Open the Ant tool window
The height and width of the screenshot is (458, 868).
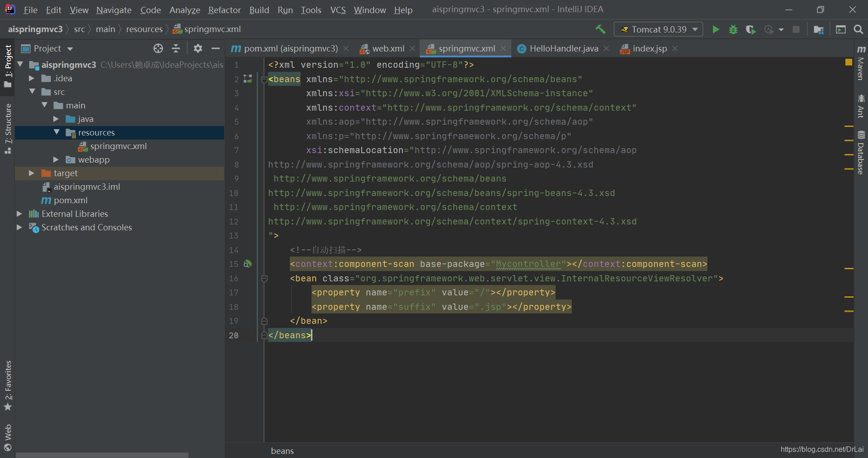[861, 106]
